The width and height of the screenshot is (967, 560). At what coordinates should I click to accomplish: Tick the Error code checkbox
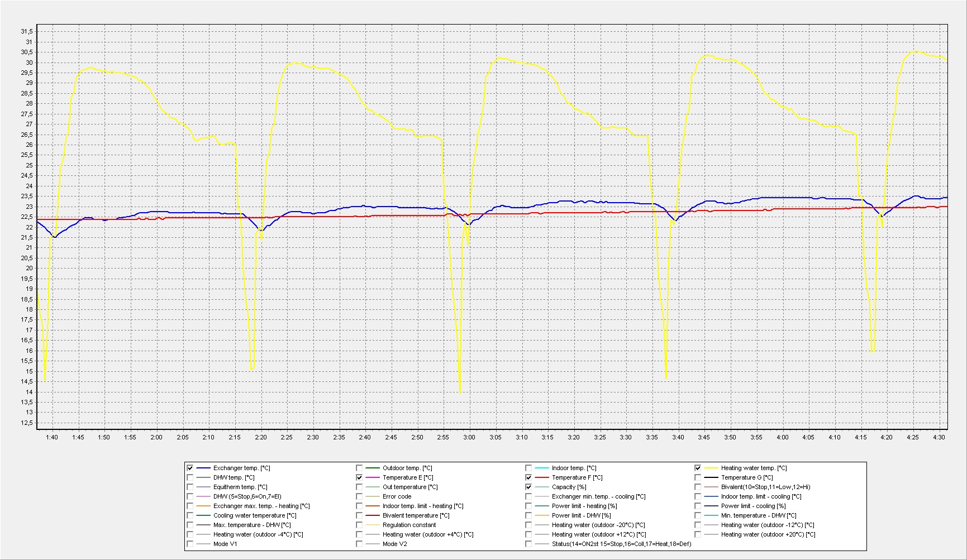(359, 496)
